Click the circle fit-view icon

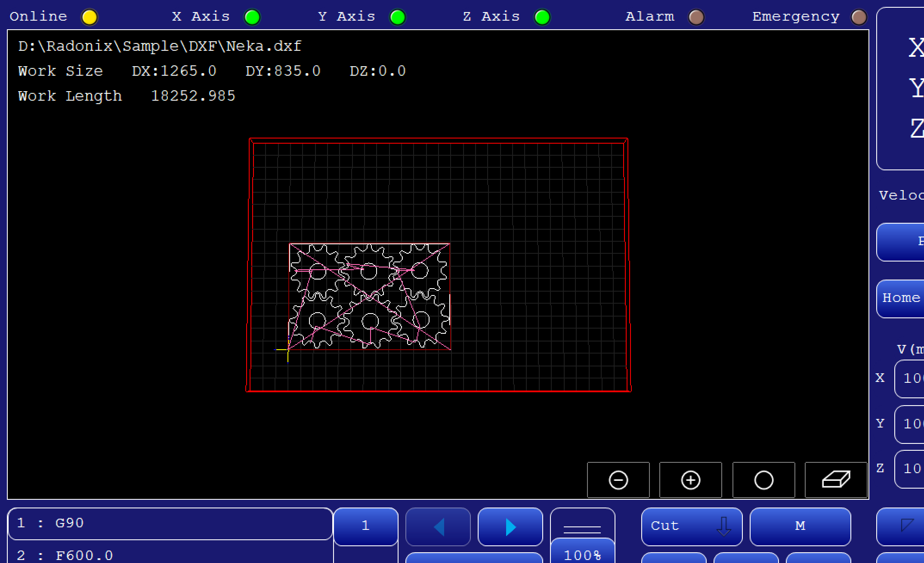pyautogui.click(x=763, y=480)
